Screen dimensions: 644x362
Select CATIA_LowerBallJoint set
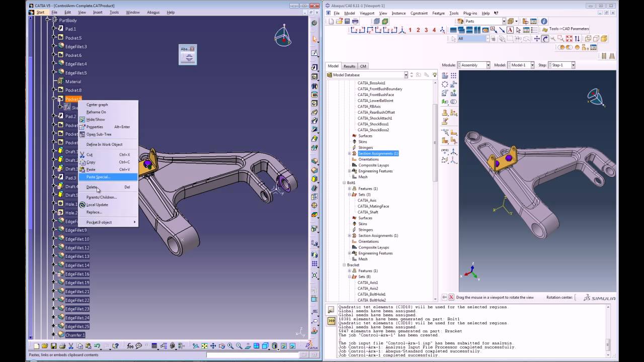pyautogui.click(x=375, y=101)
